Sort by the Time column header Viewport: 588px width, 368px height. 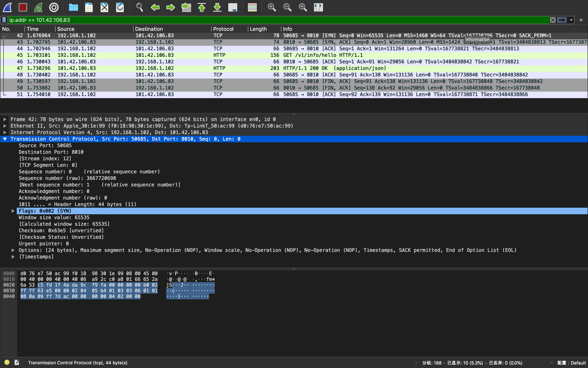(40, 29)
